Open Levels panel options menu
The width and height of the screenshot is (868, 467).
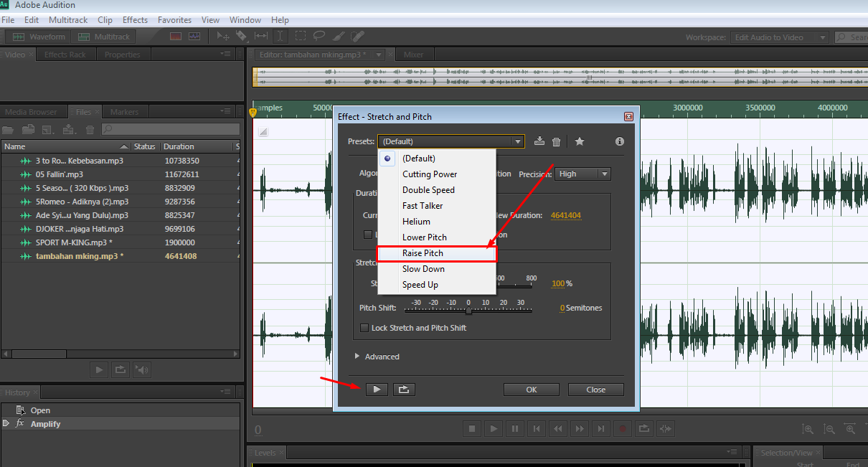pyautogui.click(x=731, y=452)
